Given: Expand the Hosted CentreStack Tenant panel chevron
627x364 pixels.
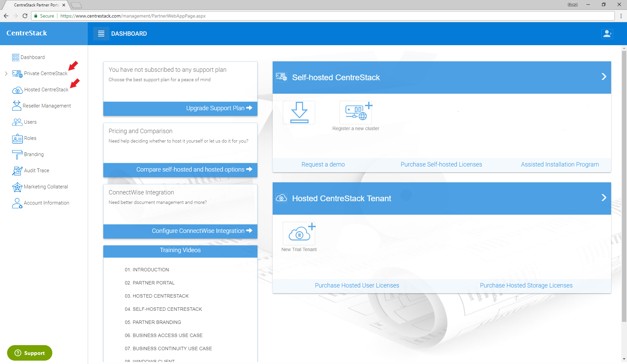Looking at the screenshot, I should pos(604,198).
